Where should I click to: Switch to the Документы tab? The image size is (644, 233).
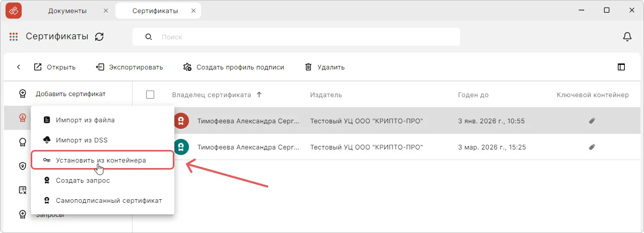click(x=67, y=11)
